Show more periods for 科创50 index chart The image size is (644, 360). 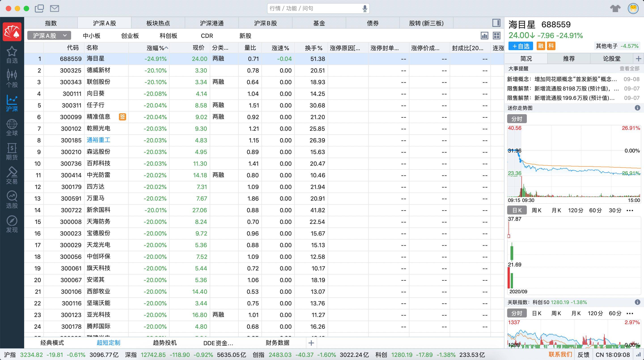[x=630, y=313]
